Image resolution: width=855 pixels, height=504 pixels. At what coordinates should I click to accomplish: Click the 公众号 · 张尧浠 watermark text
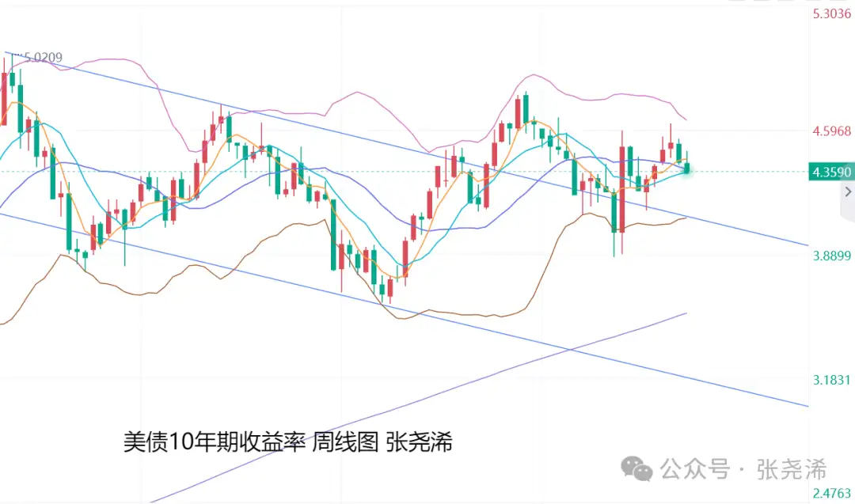pyautogui.click(x=743, y=469)
